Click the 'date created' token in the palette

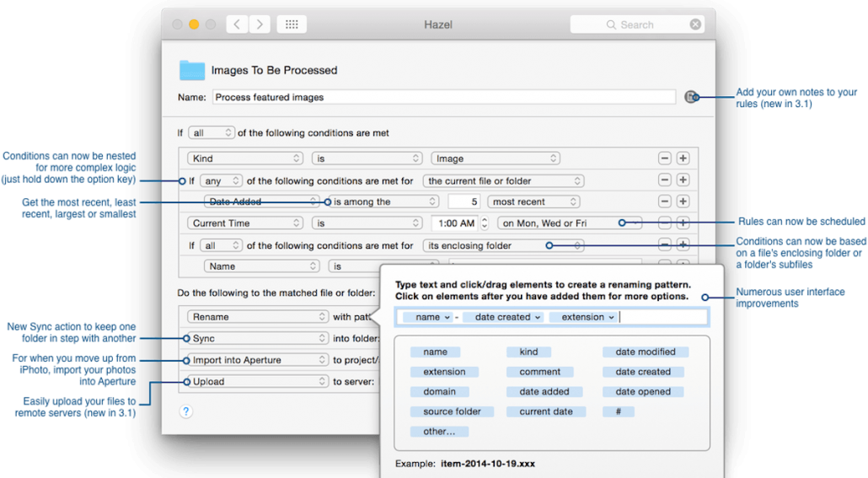coord(643,372)
